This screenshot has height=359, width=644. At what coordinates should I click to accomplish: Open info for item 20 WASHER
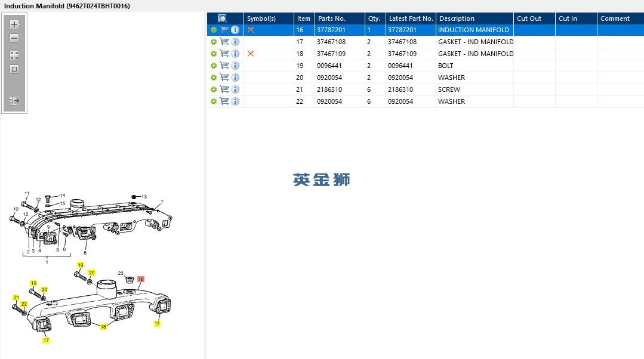(x=235, y=78)
